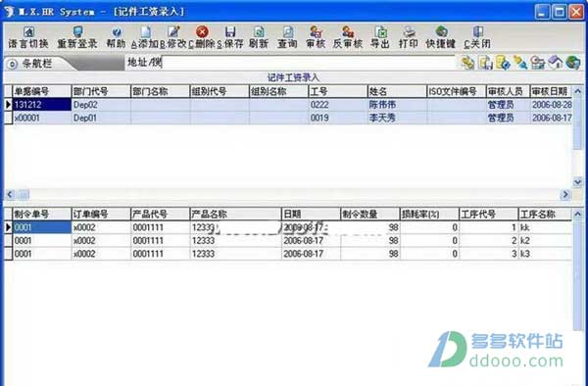This screenshot has height=386, width=588.
Task: Click the 记件工资录入 form title label
Action: (293, 78)
